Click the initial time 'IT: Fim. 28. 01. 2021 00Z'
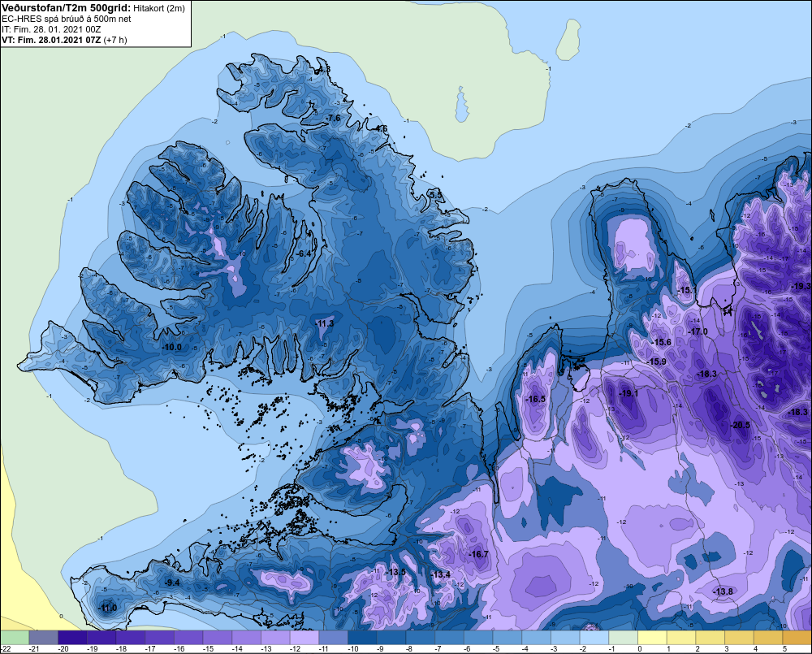 point(51,29)
